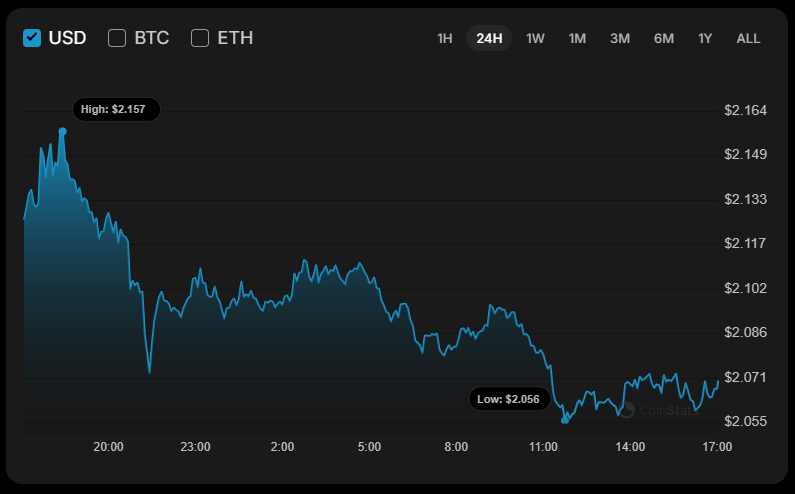Switch to the 1H time range
795x494 pixels.
point(445,39)
